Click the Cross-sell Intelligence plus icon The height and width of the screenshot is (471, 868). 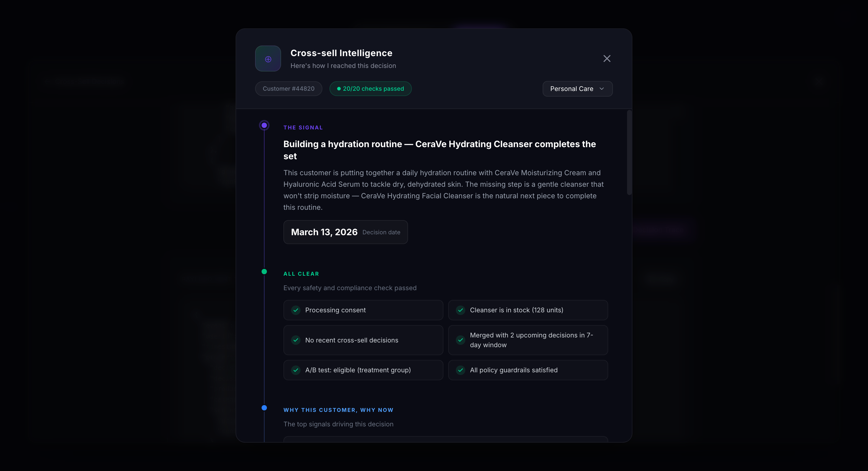(268, 59)
